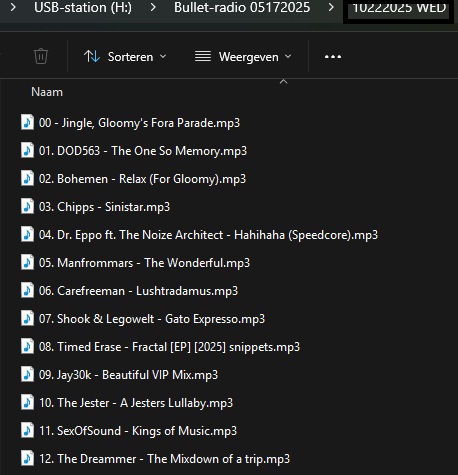Expand chevron after Bullet-radio 05172025 breadcrumb
The image size is (458, 475).
tap(331, 7)
